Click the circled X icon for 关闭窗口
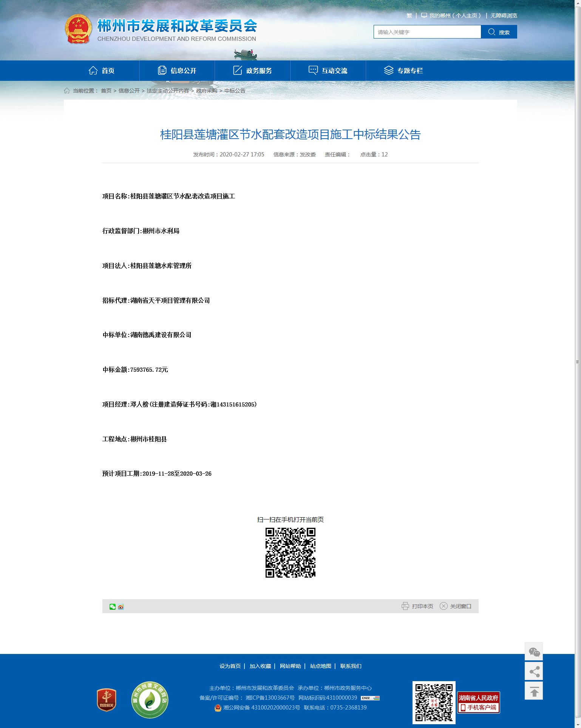 [x=443, y=606]
